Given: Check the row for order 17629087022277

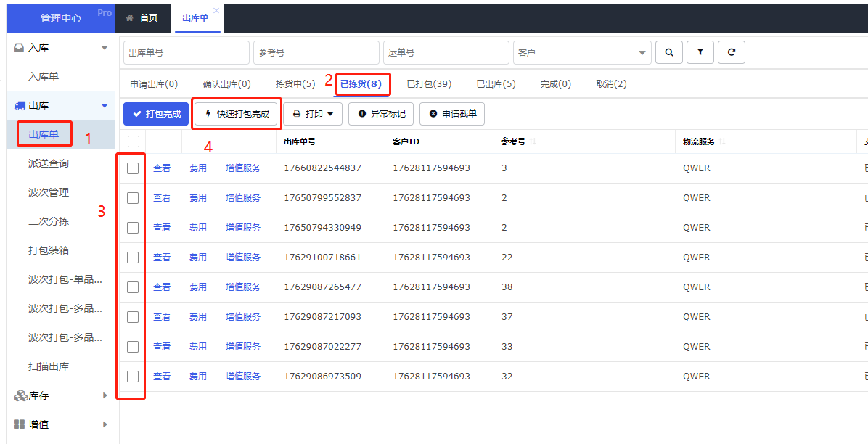Looking at the screenshot, I should pos(133,347).
